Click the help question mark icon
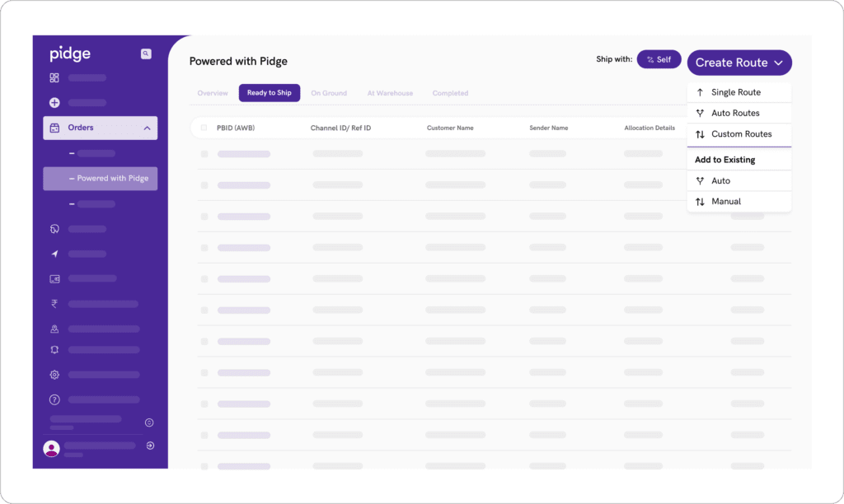Image resolution: width=844 pixels, height=504 pixels. pyautogui.click(x=54, y=399)
